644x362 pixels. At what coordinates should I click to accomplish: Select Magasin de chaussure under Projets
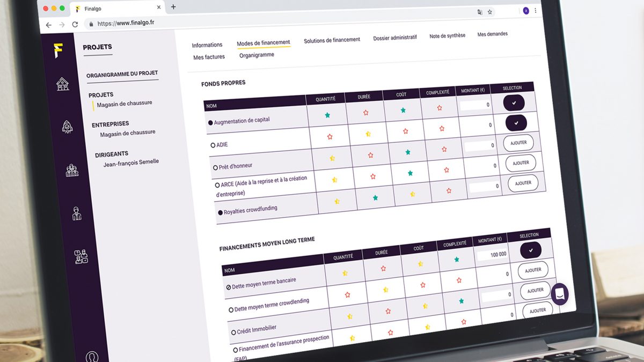125,104
